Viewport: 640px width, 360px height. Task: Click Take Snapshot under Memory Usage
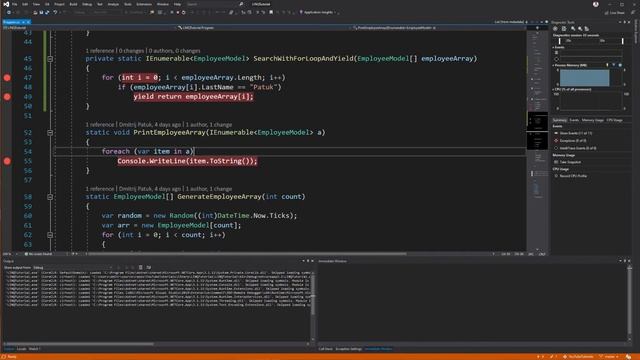click(570, 162)
